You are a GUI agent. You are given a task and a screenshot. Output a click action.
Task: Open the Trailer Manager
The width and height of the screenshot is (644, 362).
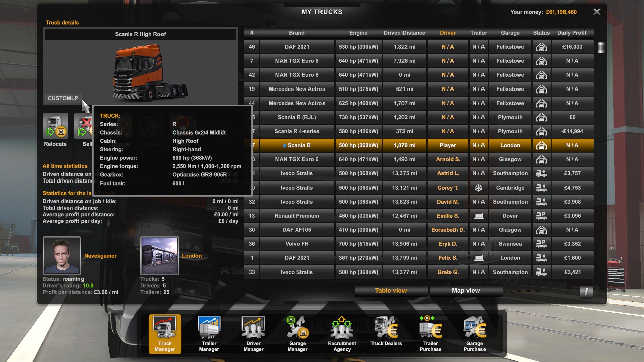209,334
